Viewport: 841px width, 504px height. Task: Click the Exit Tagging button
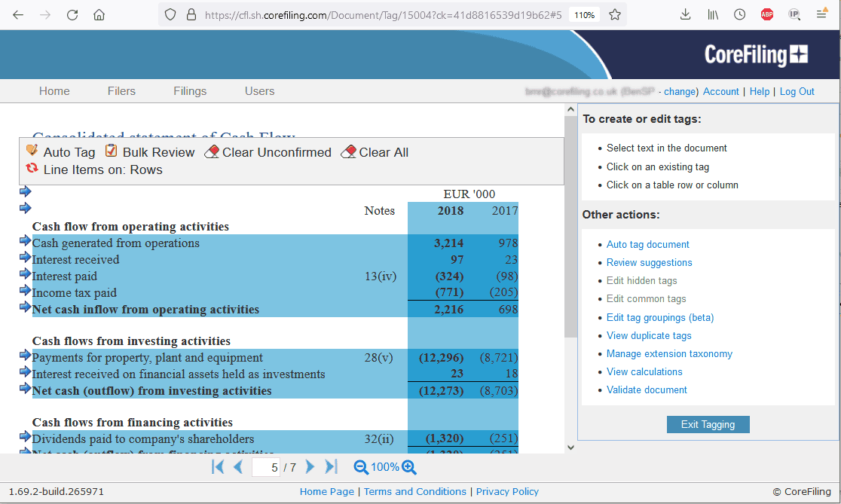click(x=708, y=424)
